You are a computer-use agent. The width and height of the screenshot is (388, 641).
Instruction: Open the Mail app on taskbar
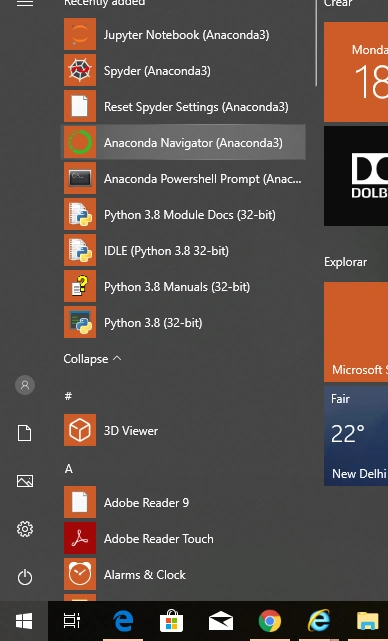pyautogui.click(x=221, y=622)
